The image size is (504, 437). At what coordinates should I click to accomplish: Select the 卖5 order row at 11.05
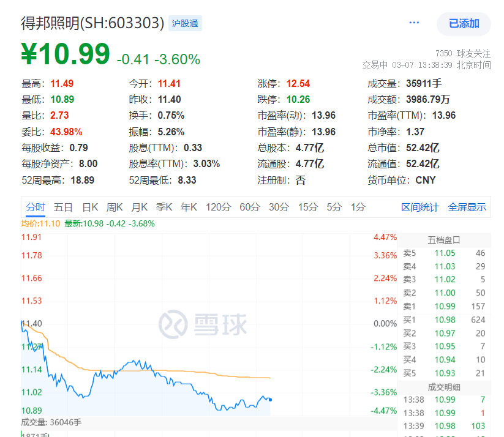point(444,253)
